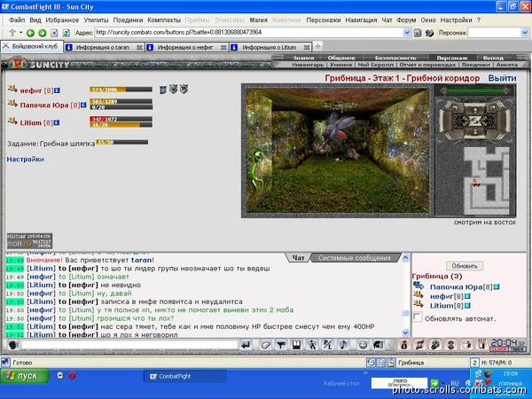Click the green Forward arrow in address toolbar
The width and height of the screenshot is (532, 399).
42,33
